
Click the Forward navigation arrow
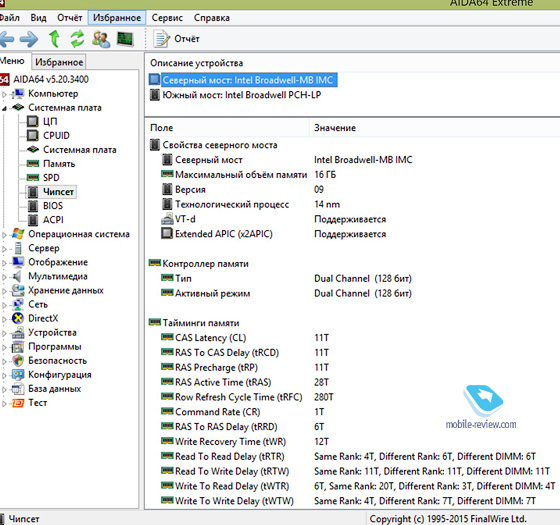click(x=29, y=39)
